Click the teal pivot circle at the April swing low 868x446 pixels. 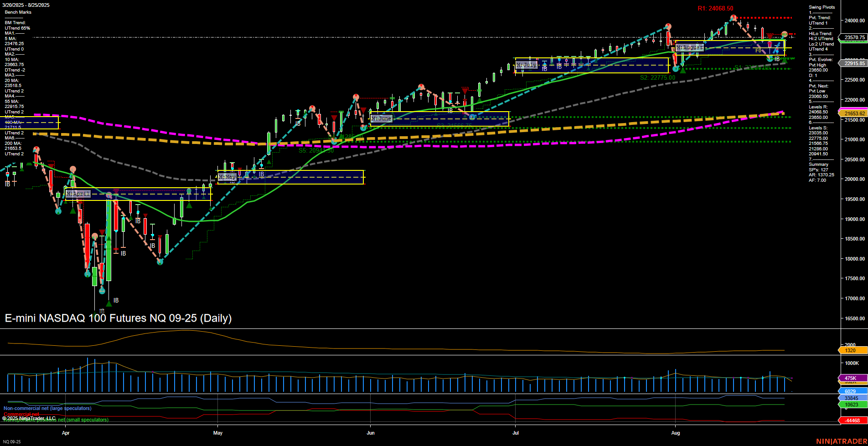tap(102, 291)
